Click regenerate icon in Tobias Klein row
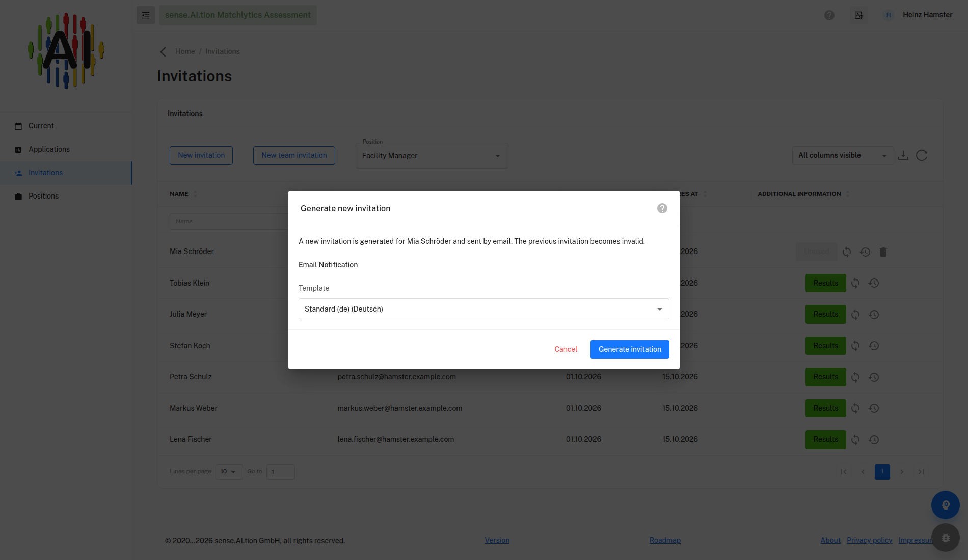This screenshot has height=560, width=968. click(x=855, y=283)
